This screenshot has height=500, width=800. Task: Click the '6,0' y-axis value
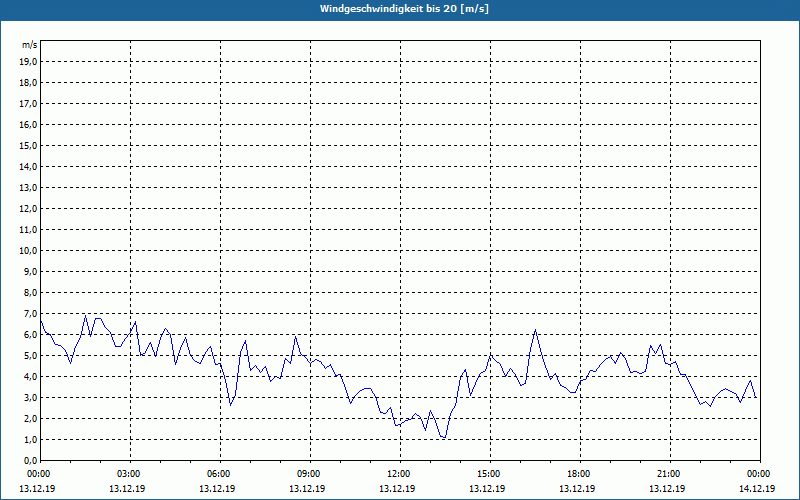point(30,335)
